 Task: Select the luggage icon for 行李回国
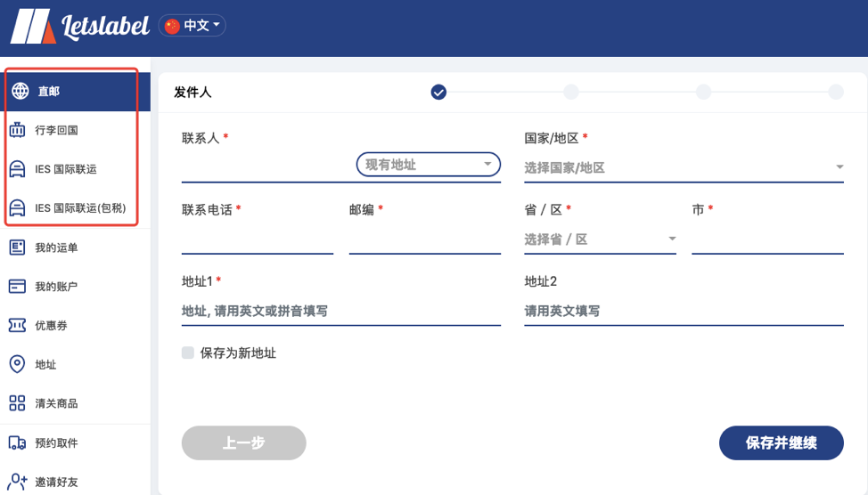point(17,130)
